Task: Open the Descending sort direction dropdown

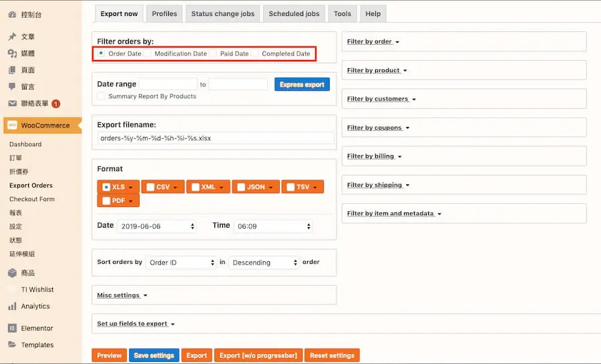Action: [x=264, y=262]
